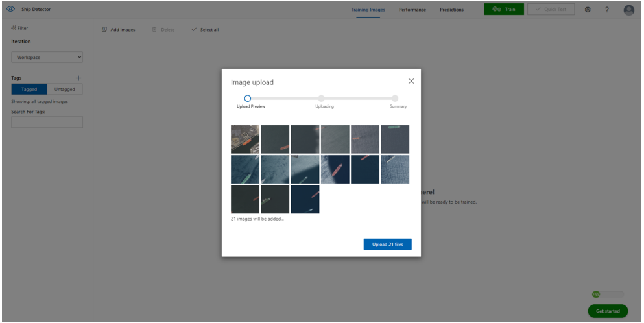Click the Ship Detector project title
The image size is (644, 323).
36,10
